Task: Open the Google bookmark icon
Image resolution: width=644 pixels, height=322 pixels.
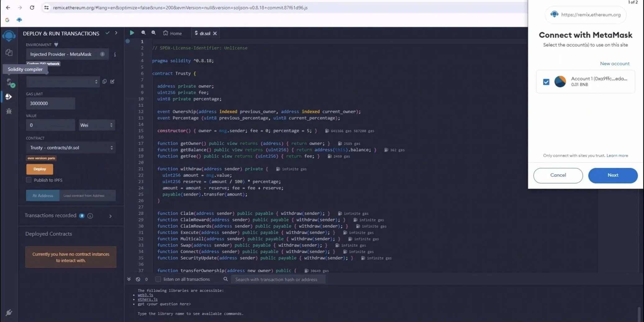Action: 7,20
